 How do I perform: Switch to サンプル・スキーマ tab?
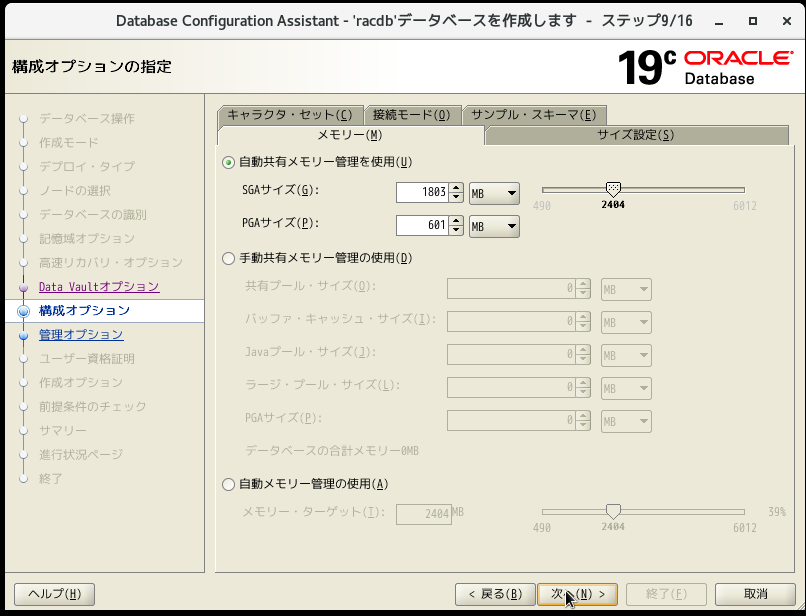pyautogui.click(x=534, y=115)
